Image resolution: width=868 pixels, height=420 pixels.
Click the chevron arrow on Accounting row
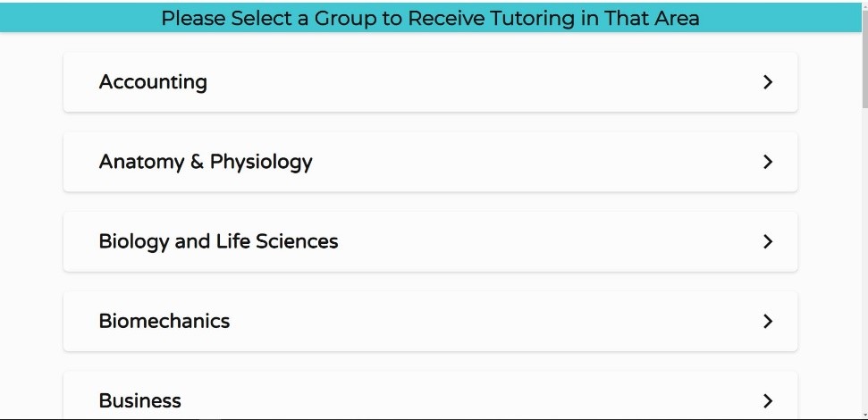(767, 82)
